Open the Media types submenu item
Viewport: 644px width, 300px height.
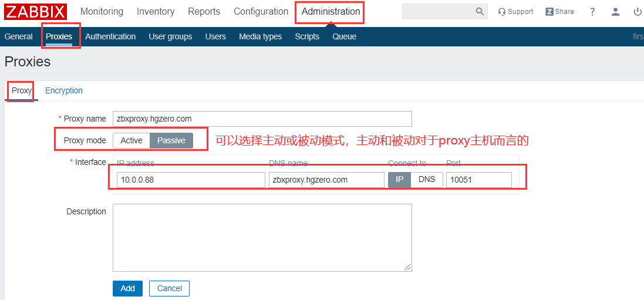261,36
